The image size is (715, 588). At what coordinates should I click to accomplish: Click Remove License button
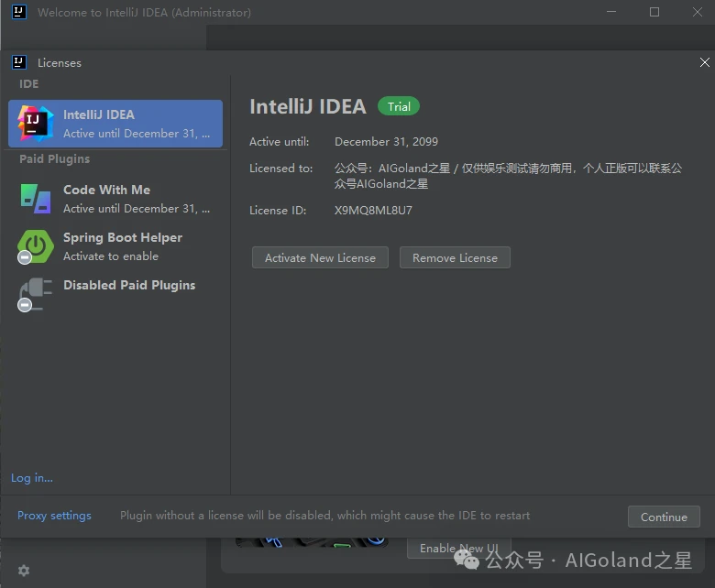(455, 257)
